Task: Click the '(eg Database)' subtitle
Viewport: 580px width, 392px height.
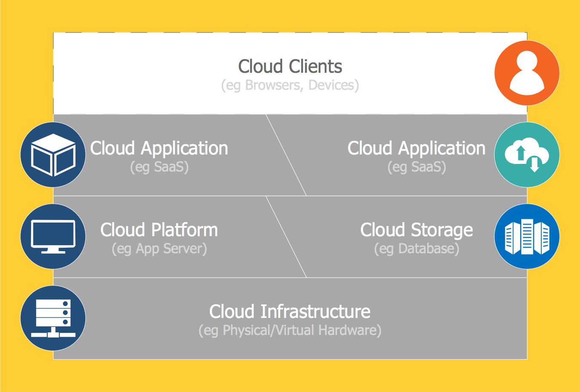Action: coord(417,249)
